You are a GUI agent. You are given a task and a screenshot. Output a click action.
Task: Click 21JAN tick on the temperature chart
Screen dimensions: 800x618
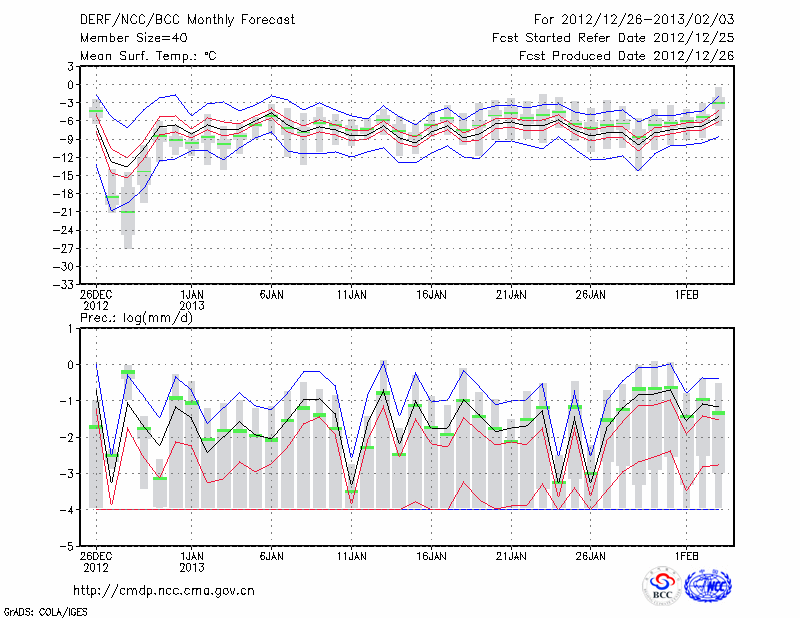[511, 295]
